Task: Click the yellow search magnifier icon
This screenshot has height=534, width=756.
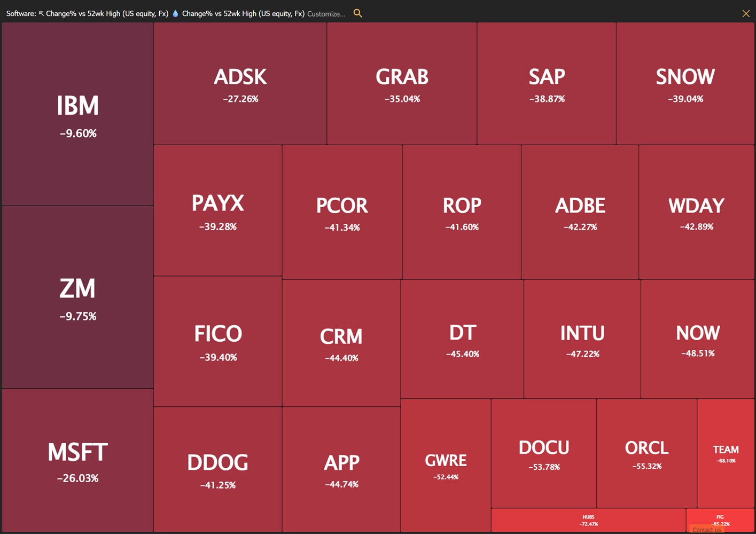Action: click(358, 13)
